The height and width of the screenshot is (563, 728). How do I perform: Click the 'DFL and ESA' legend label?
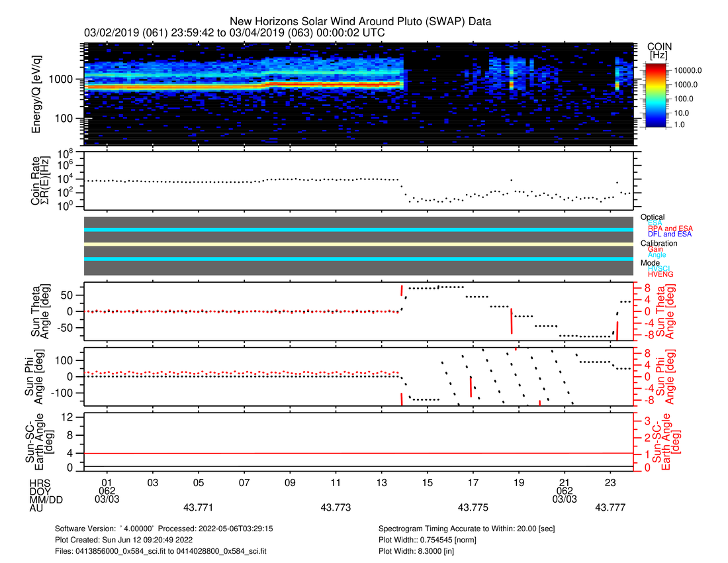[x=670, y=234]
